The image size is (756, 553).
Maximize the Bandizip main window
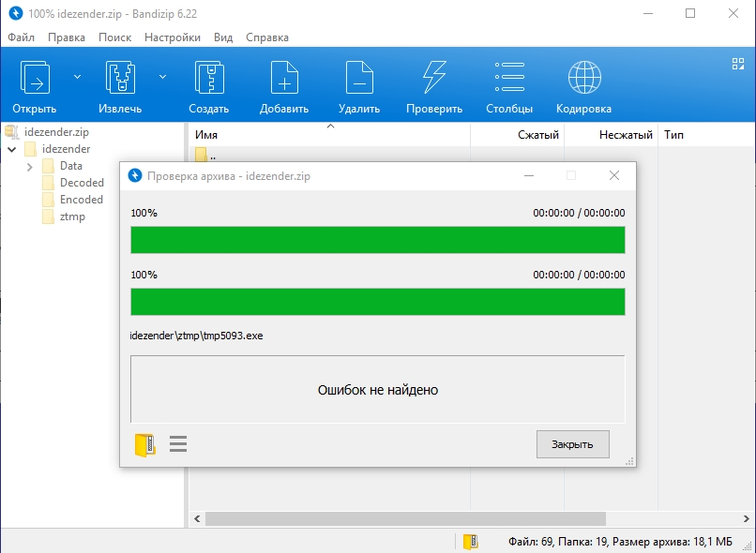click(x=690, y=13)
